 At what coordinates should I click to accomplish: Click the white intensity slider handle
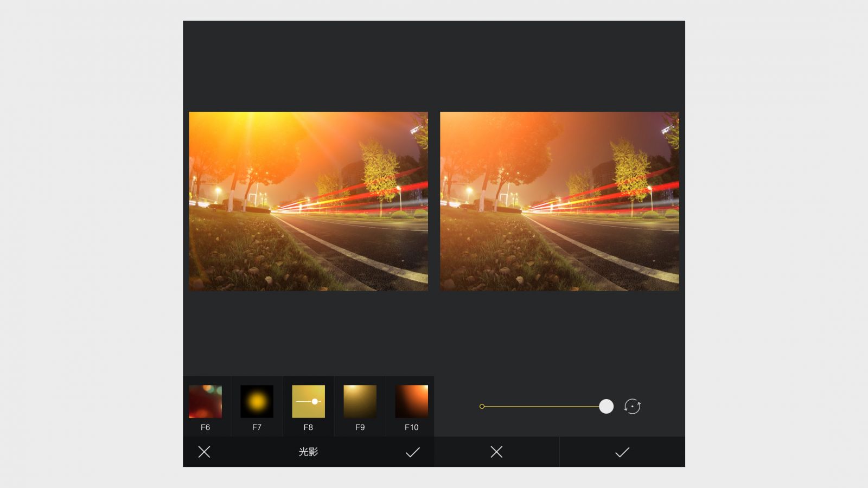coord(606,406)
